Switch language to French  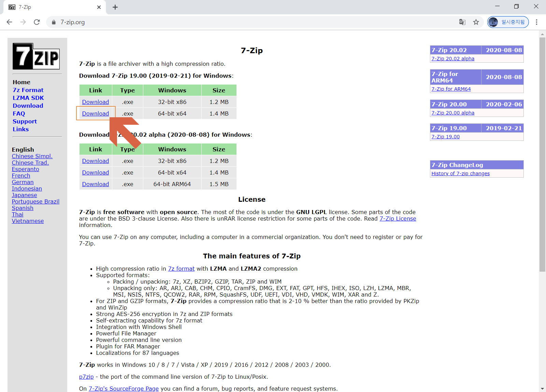(x=21, y=176)
